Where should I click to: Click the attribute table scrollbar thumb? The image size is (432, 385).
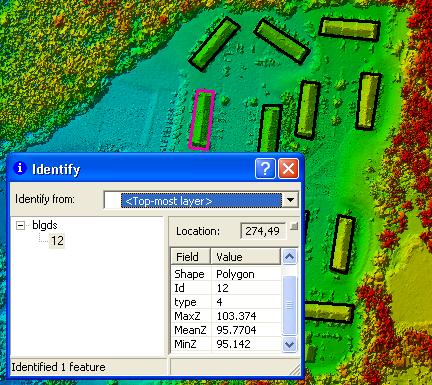(x=289, y=305)
